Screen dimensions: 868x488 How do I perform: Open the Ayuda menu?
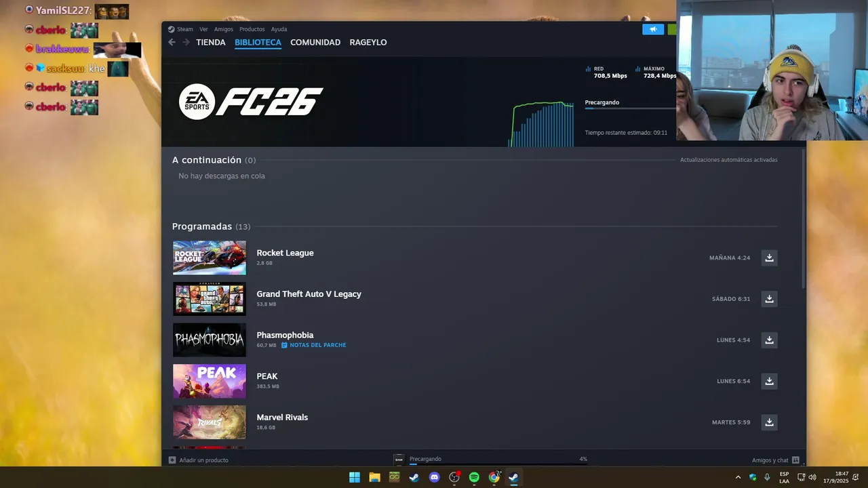[x=279, y=29]
